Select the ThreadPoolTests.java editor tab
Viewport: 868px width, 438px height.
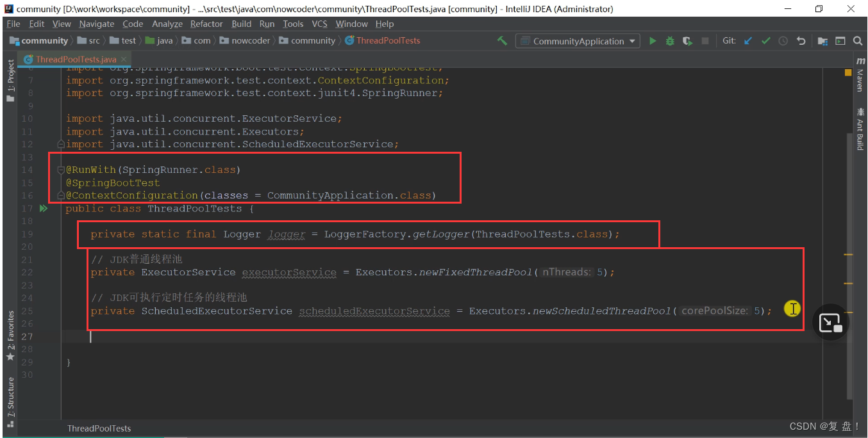[x=76, y=59]
